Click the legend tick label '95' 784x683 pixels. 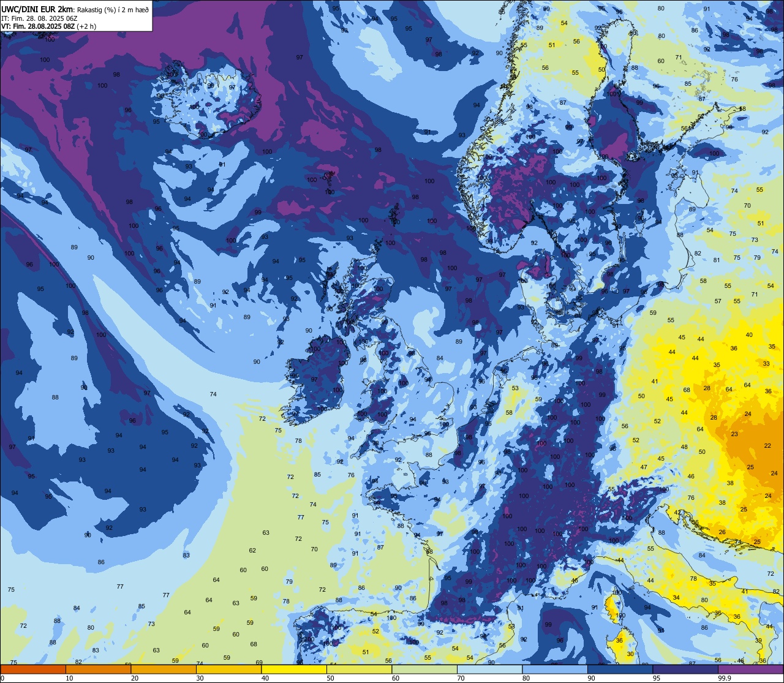tap(657, 678)
